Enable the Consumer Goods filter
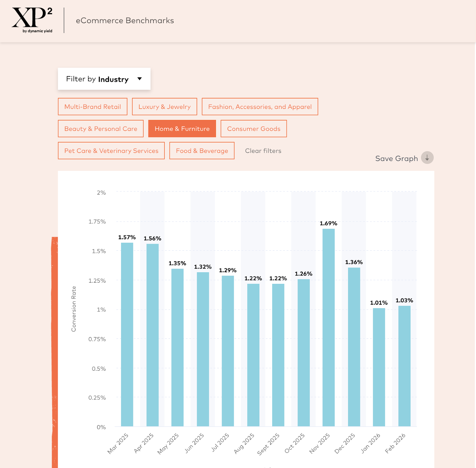Image resolution: width=476 pixels, height=468 pixels. (253, 129)
